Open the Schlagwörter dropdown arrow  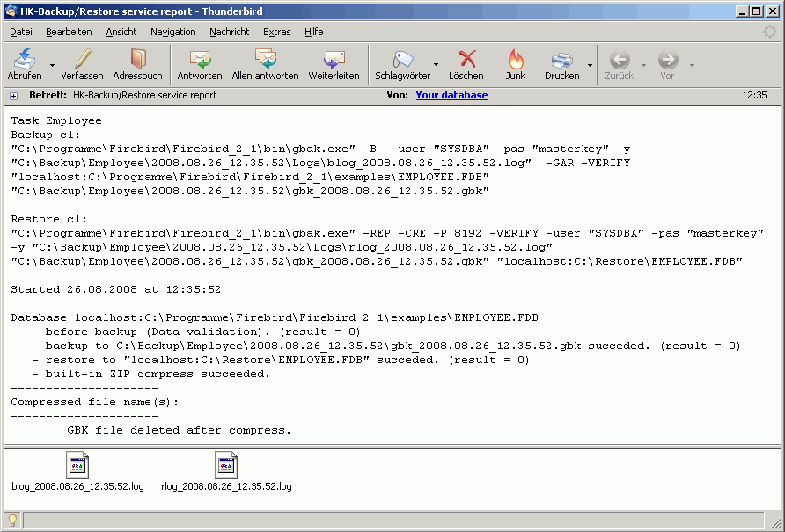[x=436, y=64]
